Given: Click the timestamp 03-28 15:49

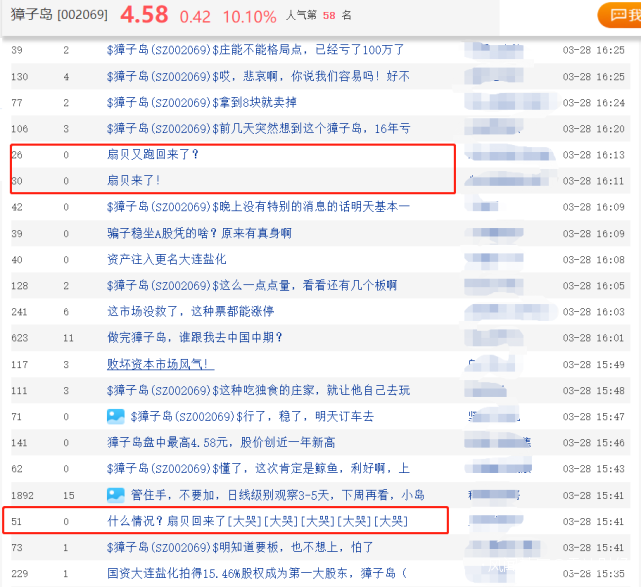Looking at the screenshot, I should point(594,364).
